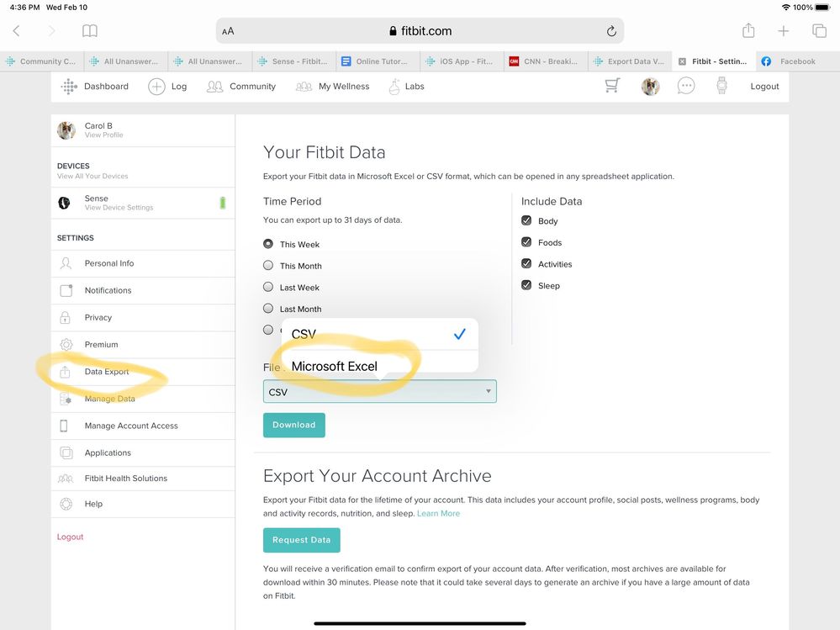Viewport: 840px width, 630px height.
Task: Click Logout in the top navigation
Action: [764, 87]
